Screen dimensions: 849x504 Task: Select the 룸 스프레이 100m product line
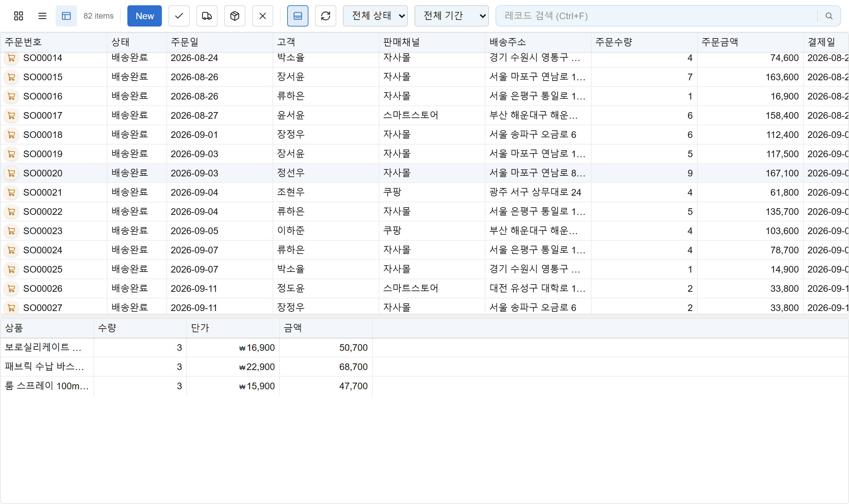pos(424,386)
